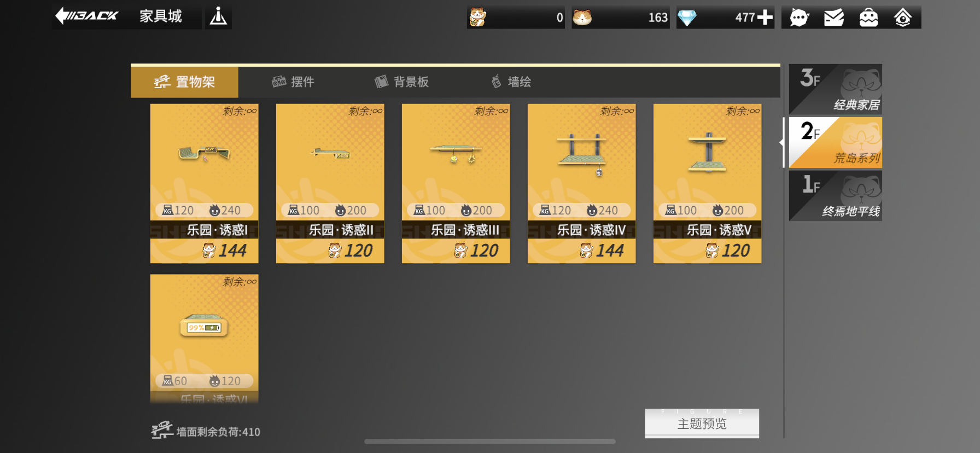Open the mail envelope icon

click(x=834, y=18)
